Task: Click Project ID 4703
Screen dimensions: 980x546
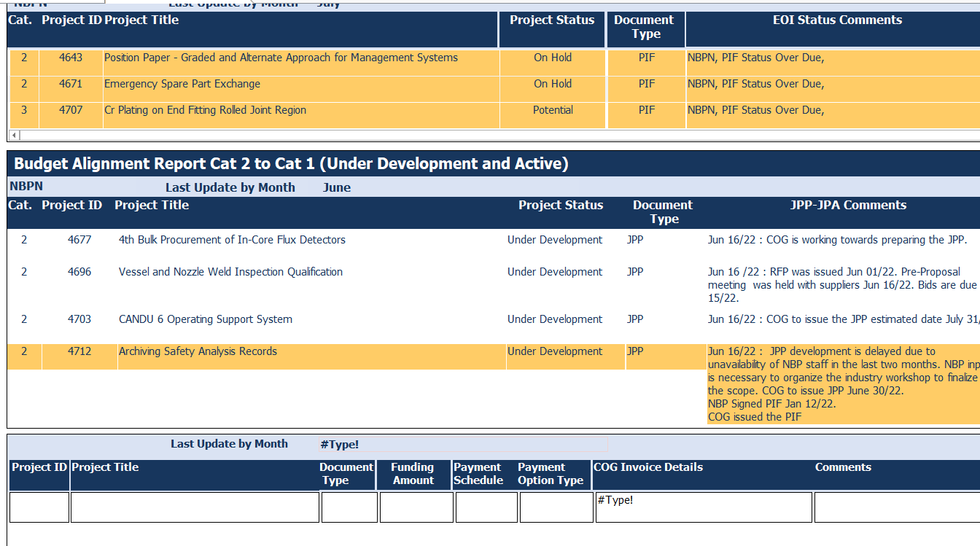Action: pyautogui.click(x=79, y=319)
